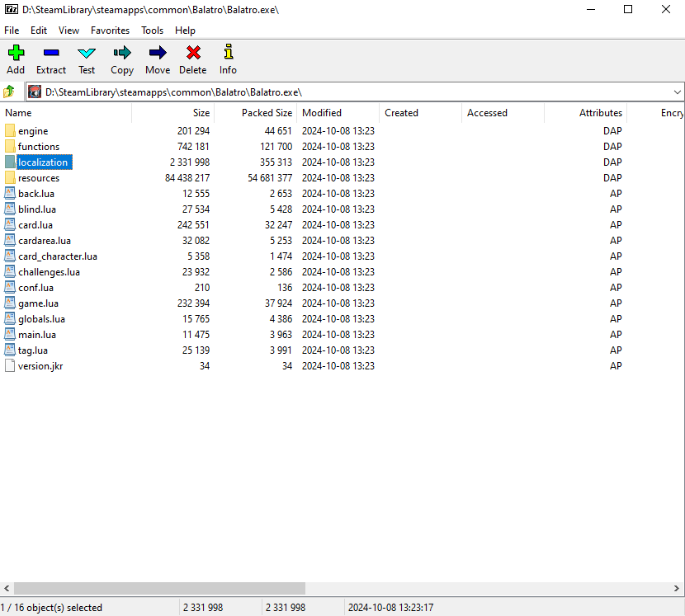The image size is (685, 616).
Task: Click the scroll left arrow
Action: coord(7,588)
